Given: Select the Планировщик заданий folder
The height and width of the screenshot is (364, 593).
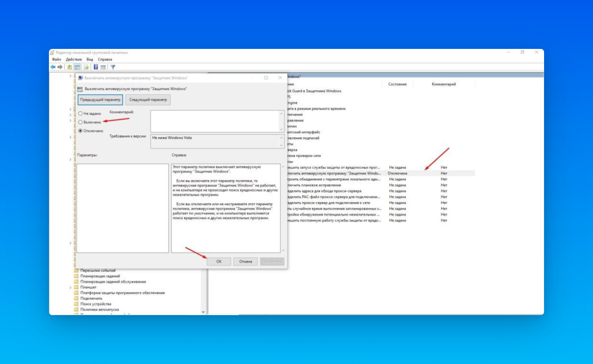Looking at the screenshot, I should pyautogui.click(x=100, y=276).
